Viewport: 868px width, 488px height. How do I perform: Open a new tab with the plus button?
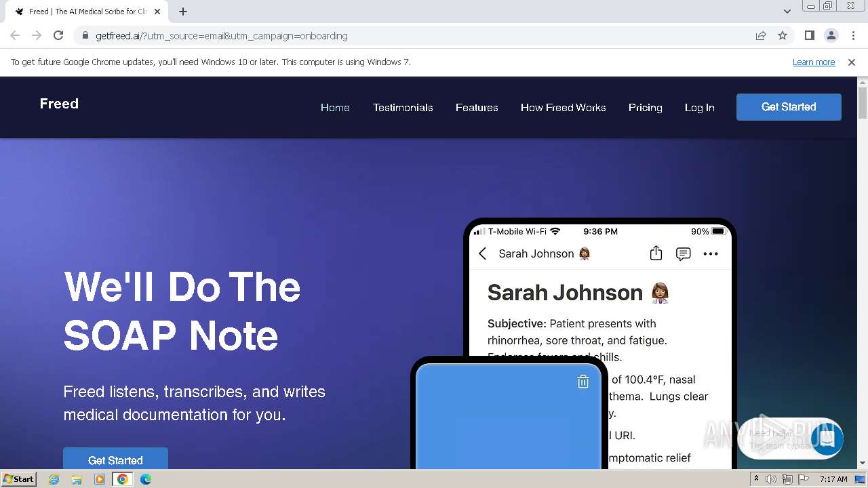(183, 12)
